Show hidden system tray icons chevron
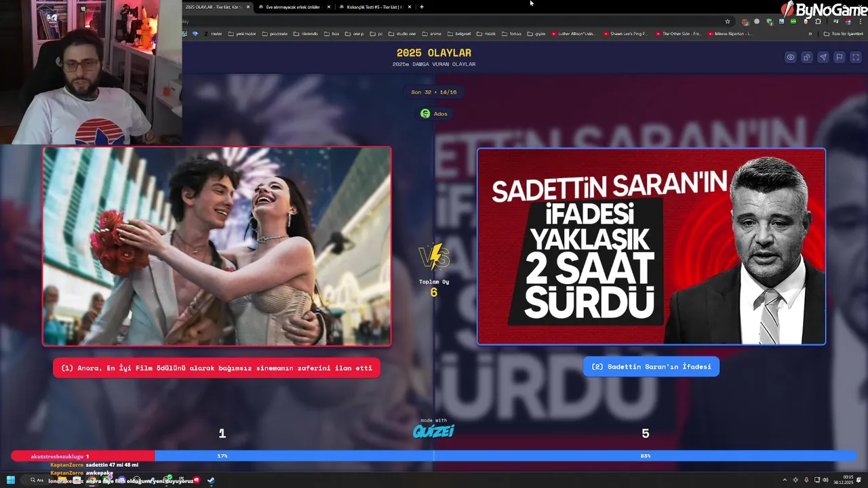 point(785,481)
